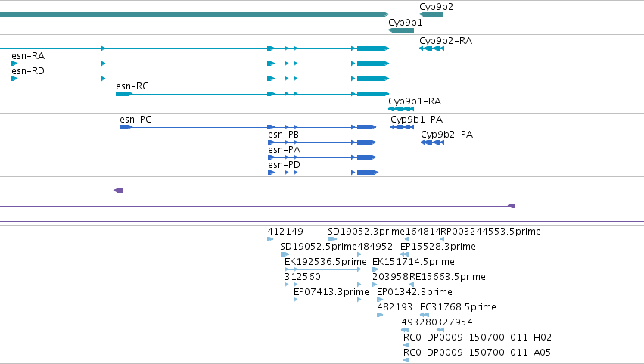Select the Cyp9b2-RA transcript label
Screen dimensions: 644x364
pyautogui.click(x=446, y=41)
